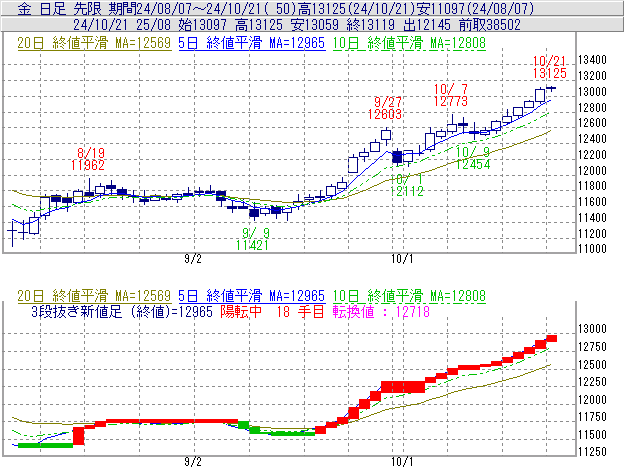
Task: Click the red 陽転中 status text
Action: (241, 311)
